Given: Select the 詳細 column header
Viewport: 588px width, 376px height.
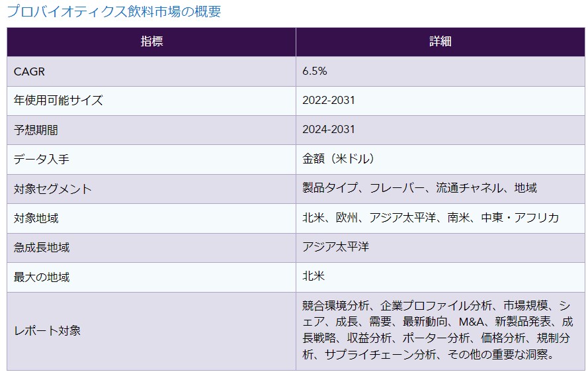Looking at the screenshot, I should (x=441, y=42).
